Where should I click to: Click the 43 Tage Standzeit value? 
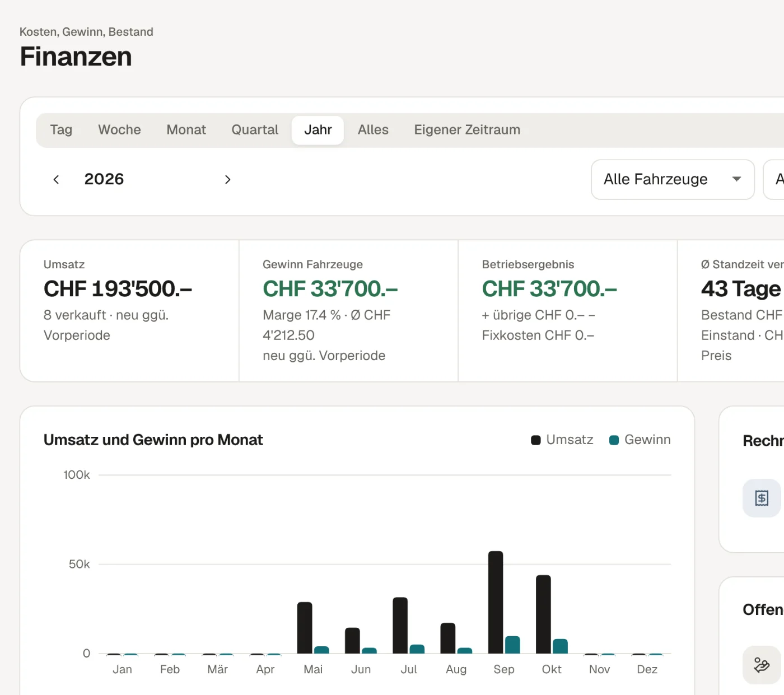click(741, 289)
